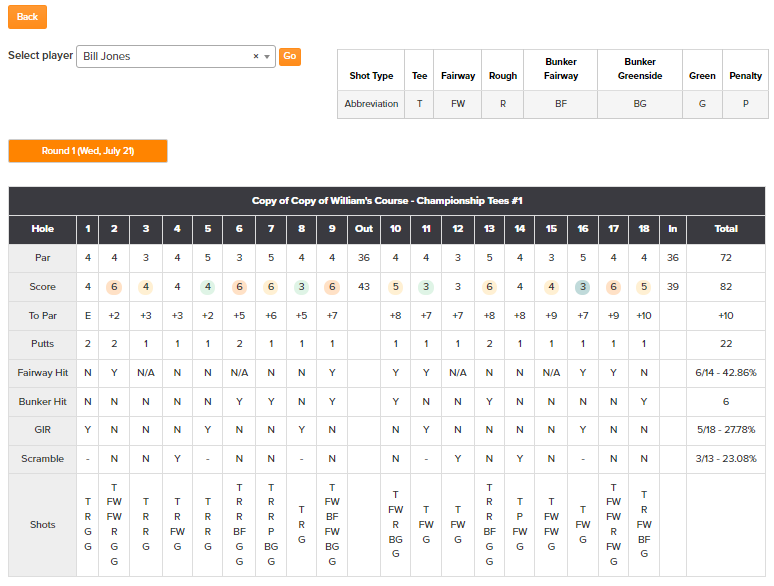The width and height of the screenshot is (774, 586).
Task: Click the hole 18 score bubble showing 5
Action: (644, 287)
